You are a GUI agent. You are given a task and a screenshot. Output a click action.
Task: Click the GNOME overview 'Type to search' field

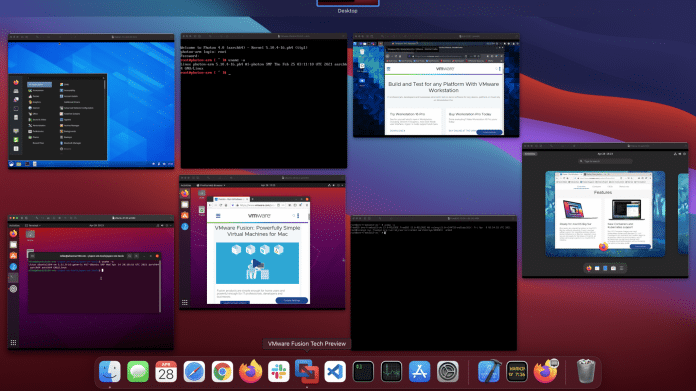(605, 161)
